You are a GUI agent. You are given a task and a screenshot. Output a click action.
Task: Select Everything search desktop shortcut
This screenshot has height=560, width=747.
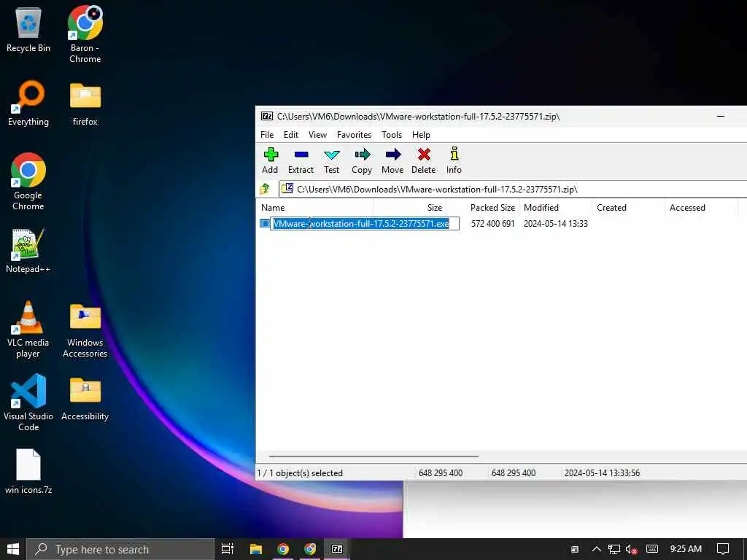pyautogui.click(x=28, y=103)
